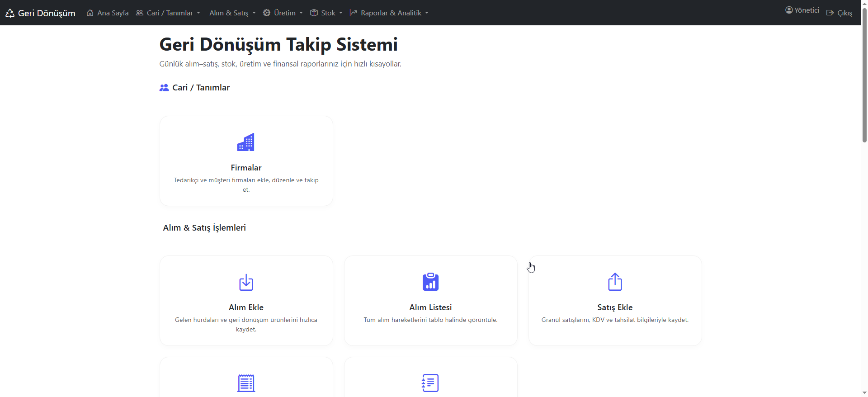Click the user avatar icon beside Yönetici
Viewport: 868px width, 397px height.
pyautogui.click(x=789, y=10)
